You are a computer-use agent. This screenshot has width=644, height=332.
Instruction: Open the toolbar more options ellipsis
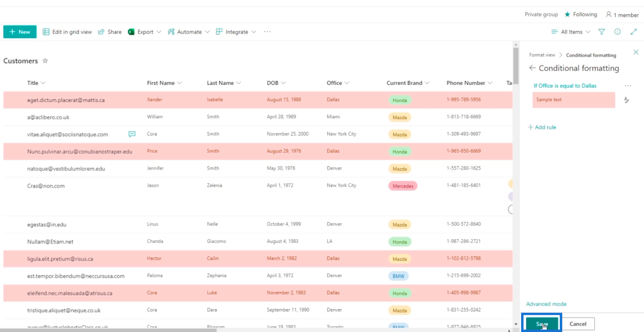coord(267,32)
